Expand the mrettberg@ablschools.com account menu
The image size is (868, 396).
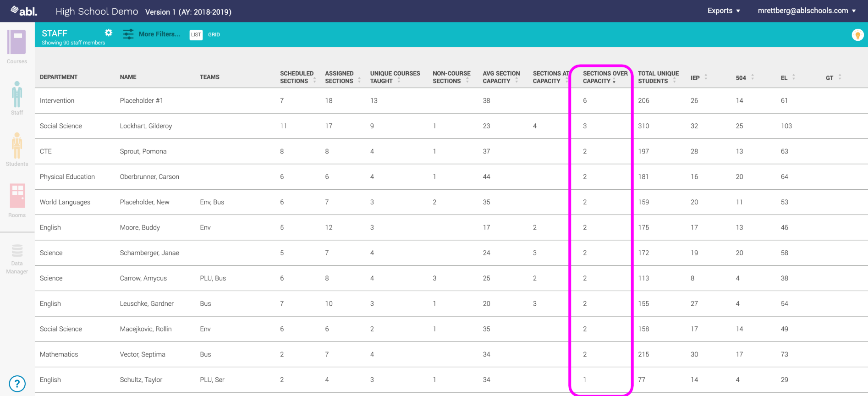tap(806, 11)
